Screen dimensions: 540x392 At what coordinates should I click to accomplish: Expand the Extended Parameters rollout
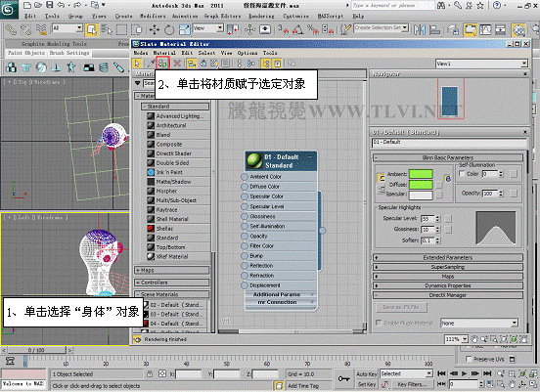(x=448, y=257)
